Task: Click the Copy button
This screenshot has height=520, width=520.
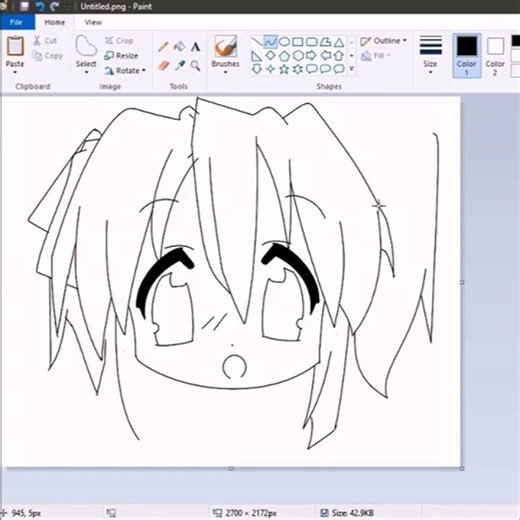Action: coord(47,56)
